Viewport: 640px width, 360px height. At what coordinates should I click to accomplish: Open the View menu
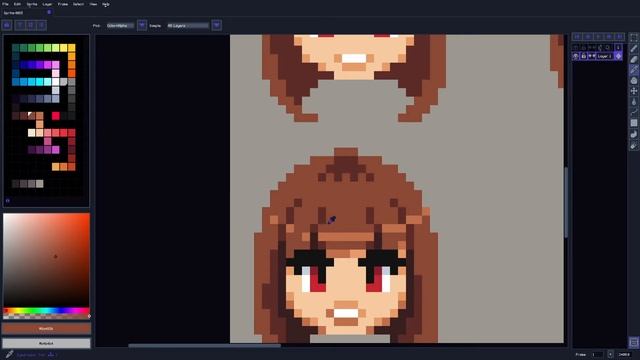pyautogui.click(x=93, y=4)
